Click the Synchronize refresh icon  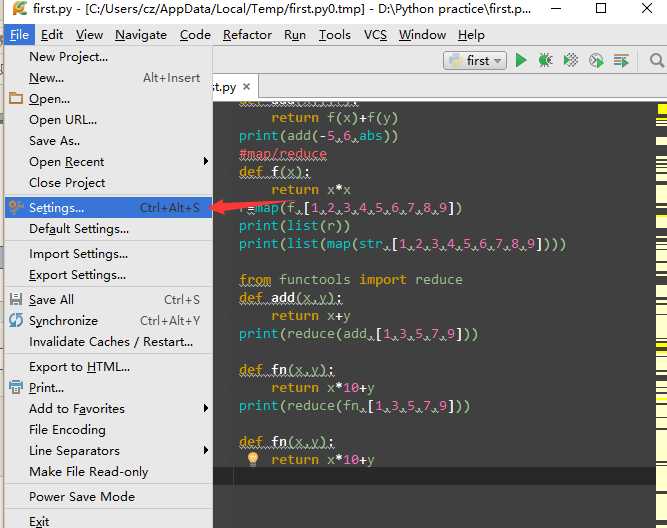point(16,320)
